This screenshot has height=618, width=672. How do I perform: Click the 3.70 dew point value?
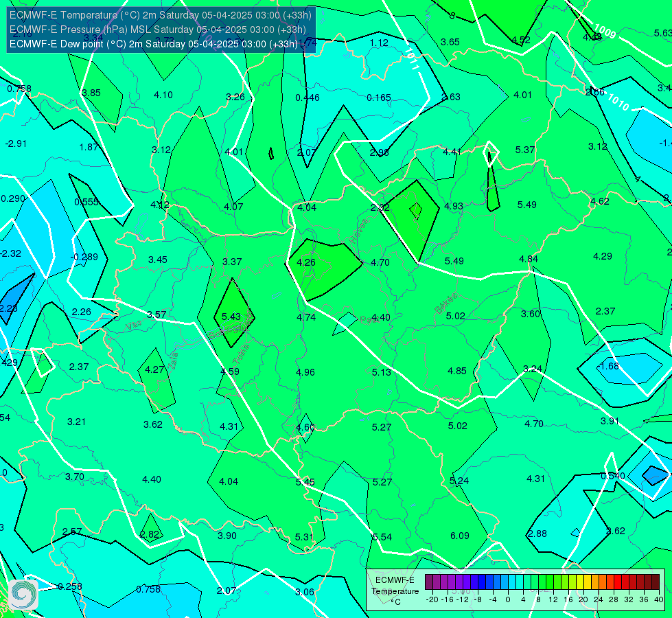tap(75, 477)
